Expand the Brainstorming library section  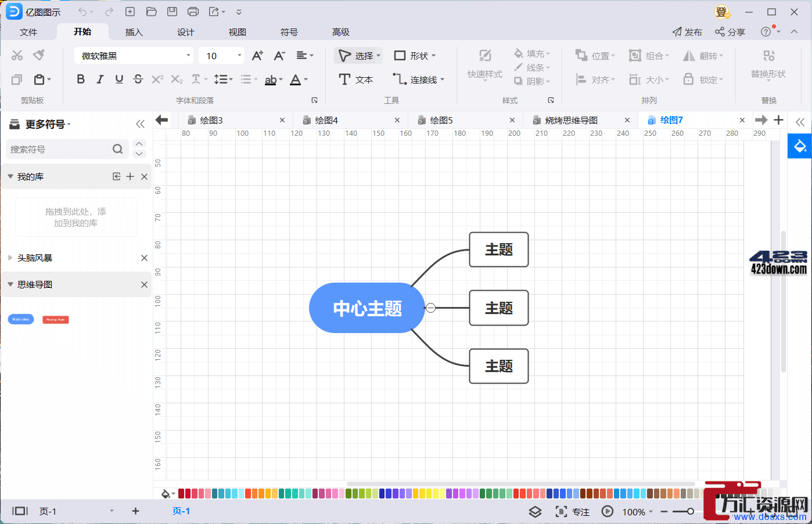coord(10,258)
